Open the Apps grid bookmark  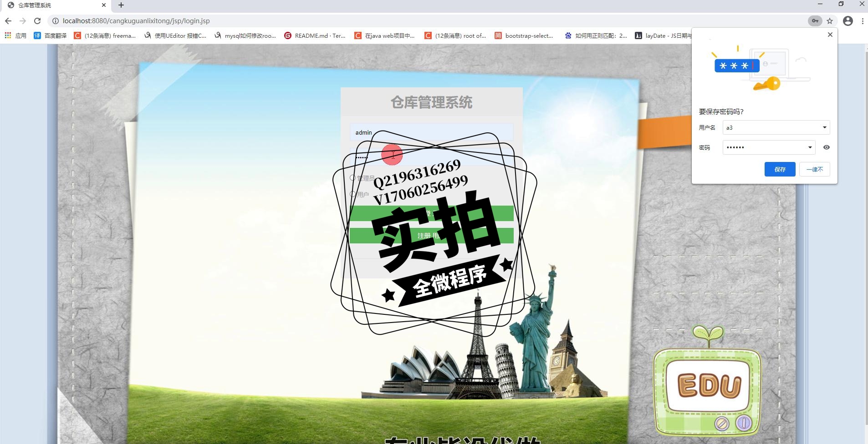tap(15, 35)
